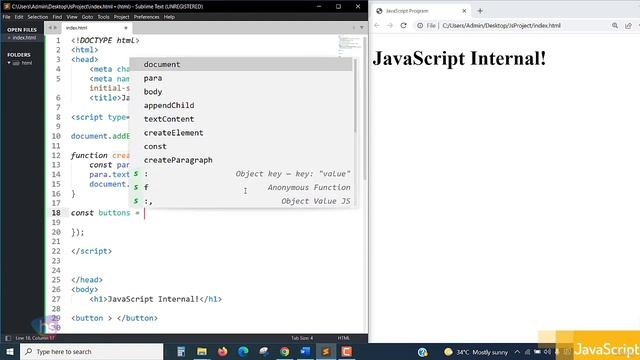
Task: Reload the browser page
Action: (403, 25)
